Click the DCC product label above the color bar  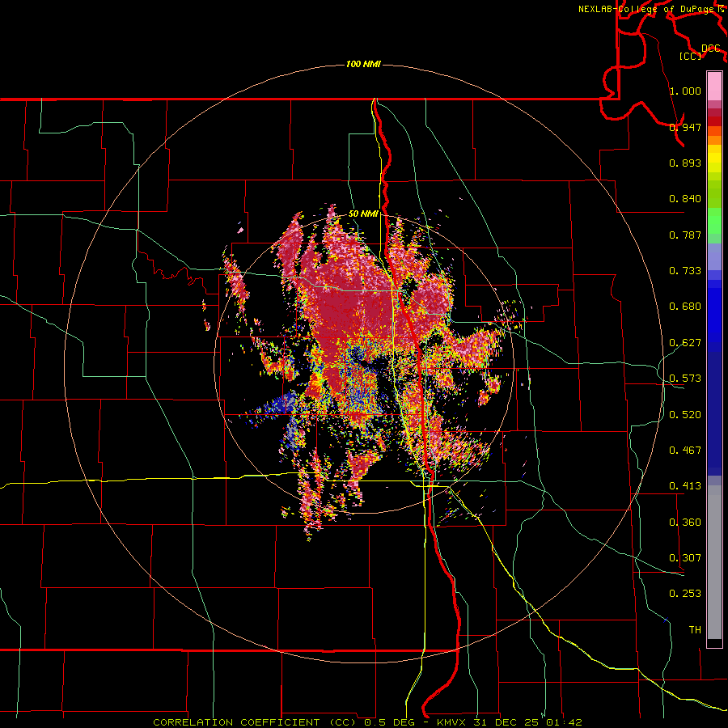(x=710, y=49)
